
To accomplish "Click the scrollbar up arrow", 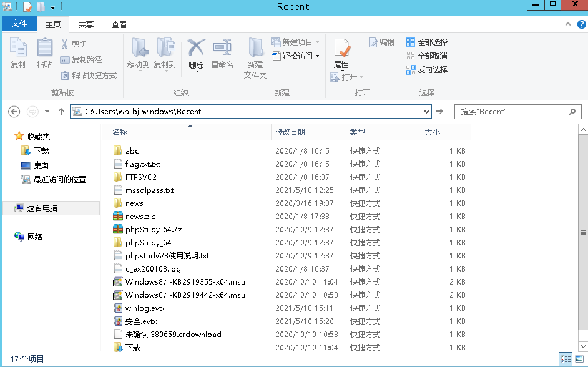I will (x=583, y=129).
